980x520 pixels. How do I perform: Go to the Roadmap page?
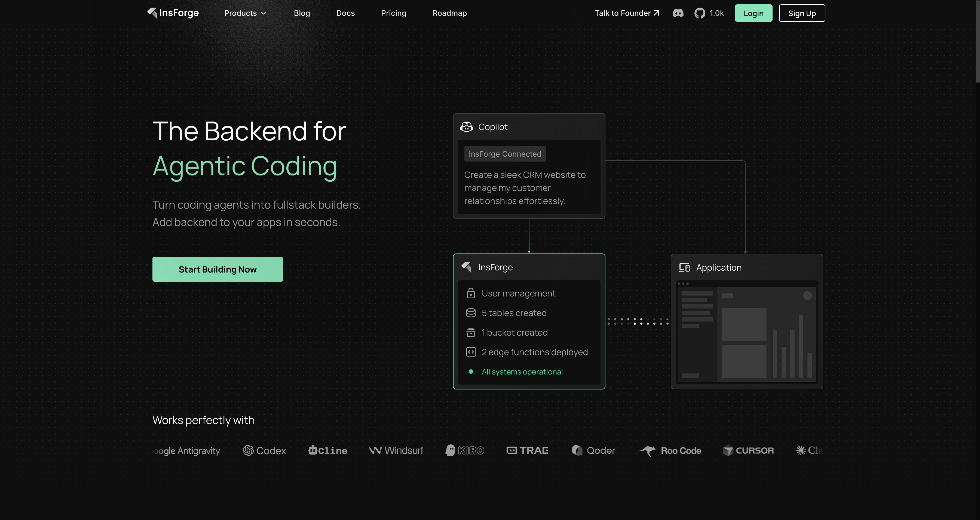tap(450, 13)
